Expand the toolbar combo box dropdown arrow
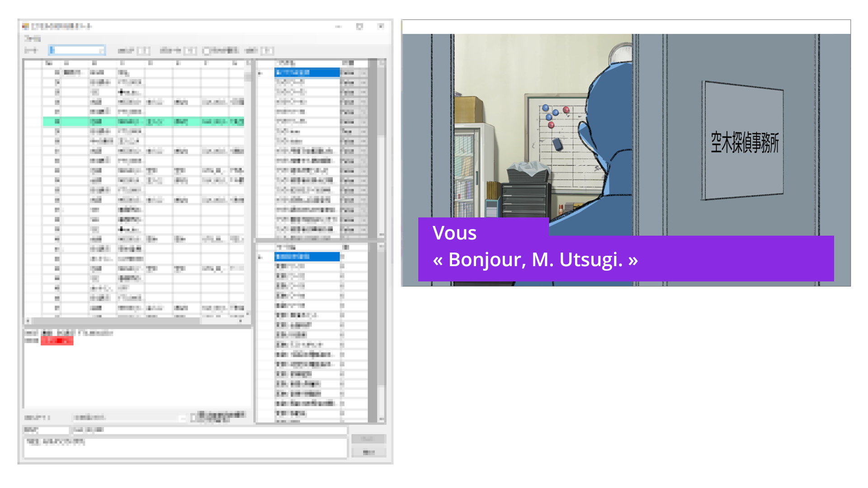The width and height of the screenshot is (868, 488). tap(102, 51)
